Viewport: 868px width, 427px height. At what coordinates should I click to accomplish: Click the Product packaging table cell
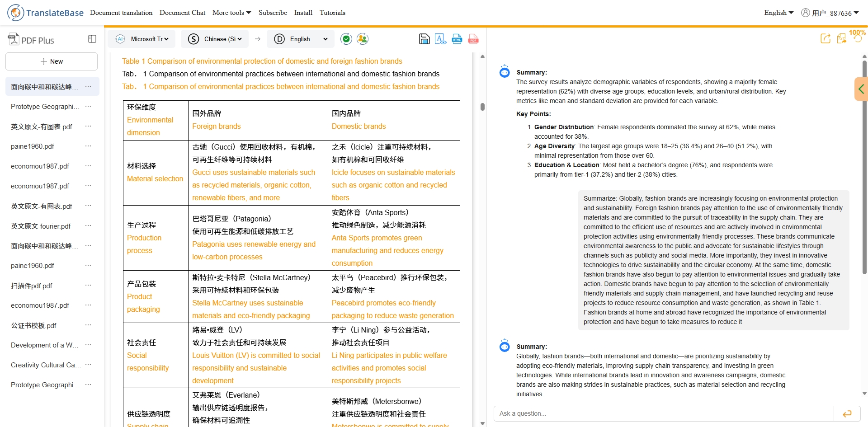155,297
